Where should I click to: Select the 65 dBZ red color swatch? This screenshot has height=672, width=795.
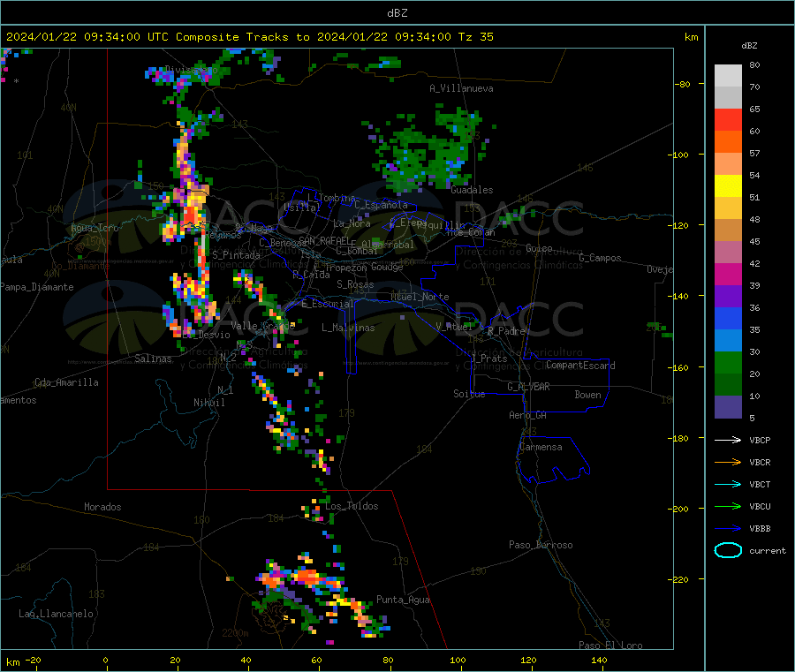click(728, 119)
